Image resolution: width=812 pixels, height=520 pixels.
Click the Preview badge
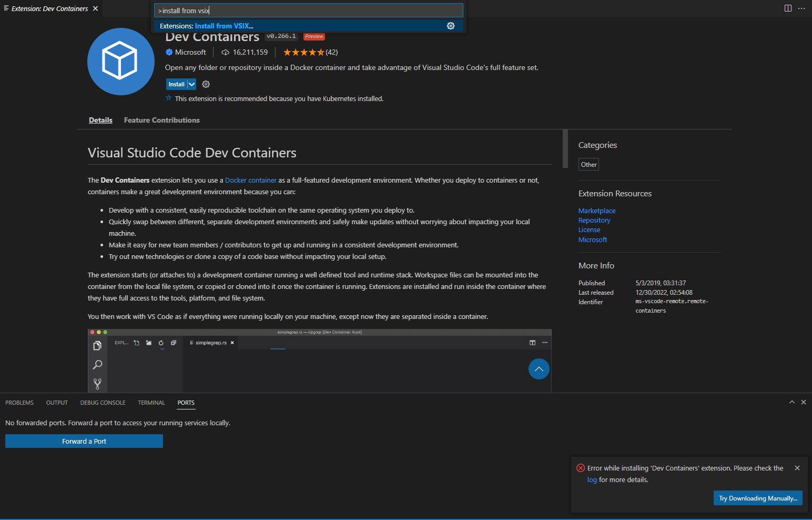[x=314, y=36]
